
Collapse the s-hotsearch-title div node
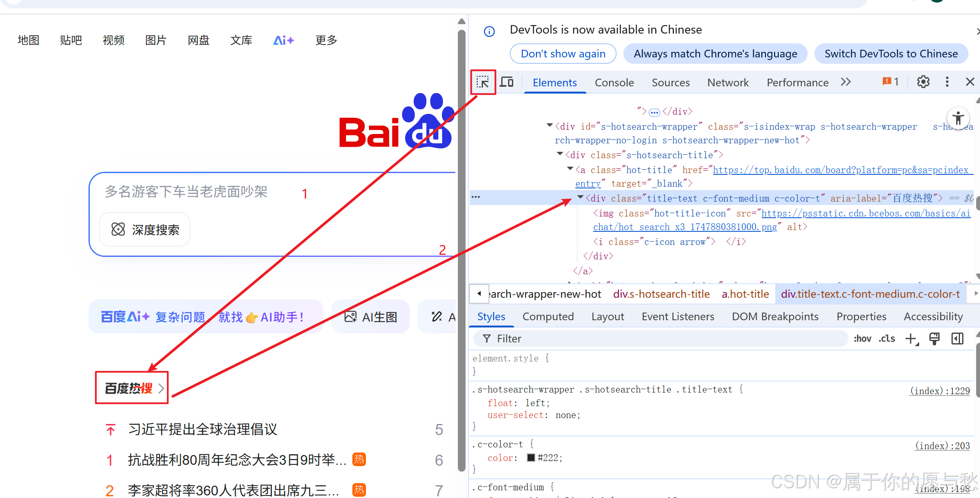[560, 154]
